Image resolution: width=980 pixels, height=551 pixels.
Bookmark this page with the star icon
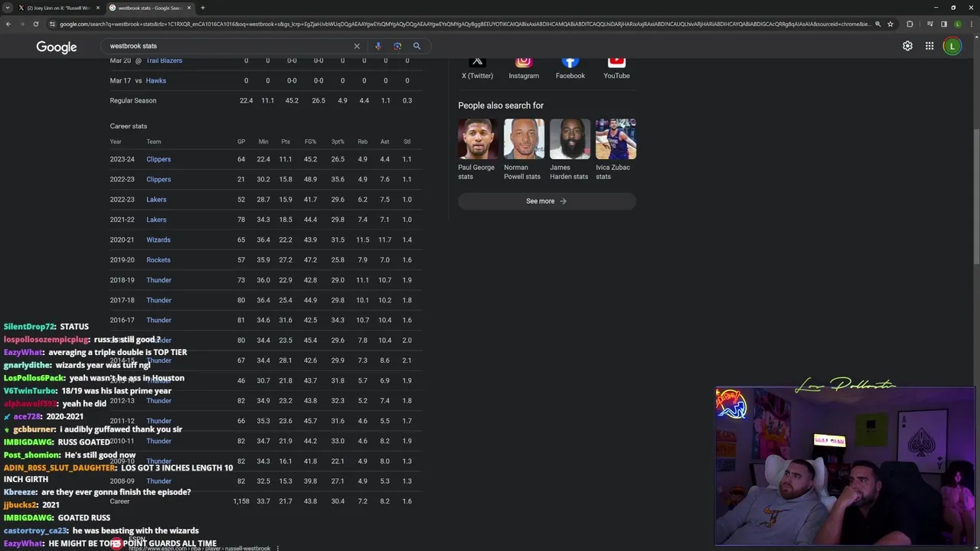coord(890,24)
